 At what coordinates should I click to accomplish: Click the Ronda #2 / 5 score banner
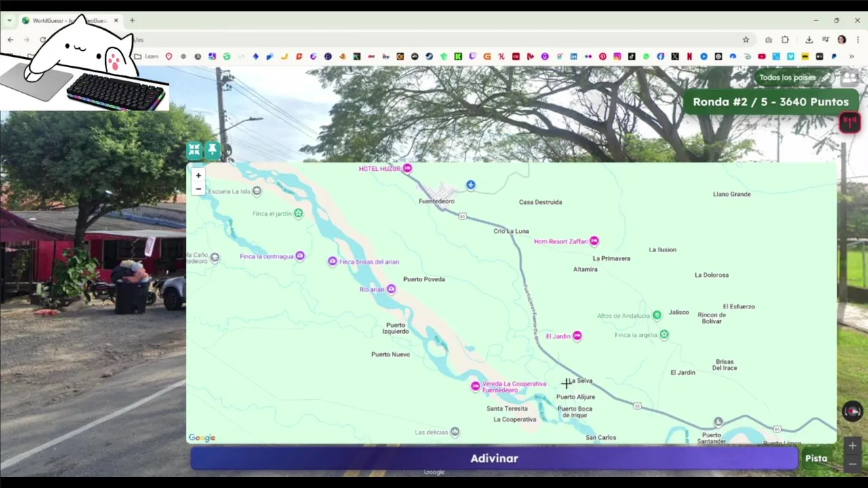click(771, 102)
